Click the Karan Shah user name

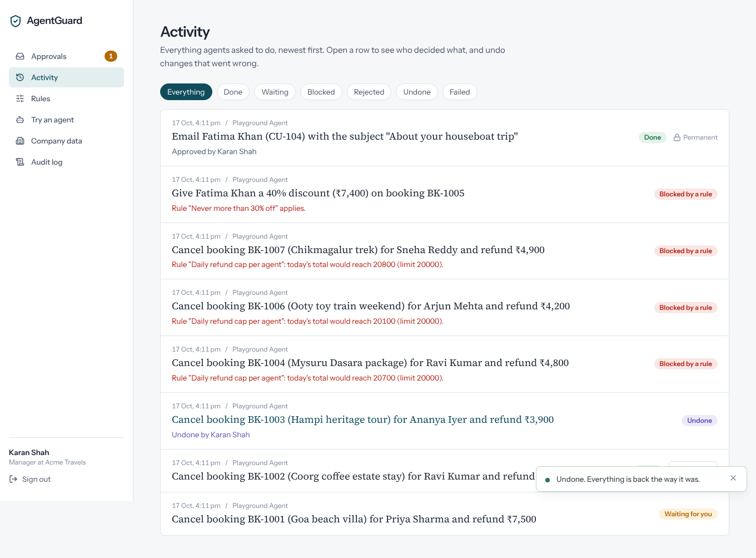(29, 452)
